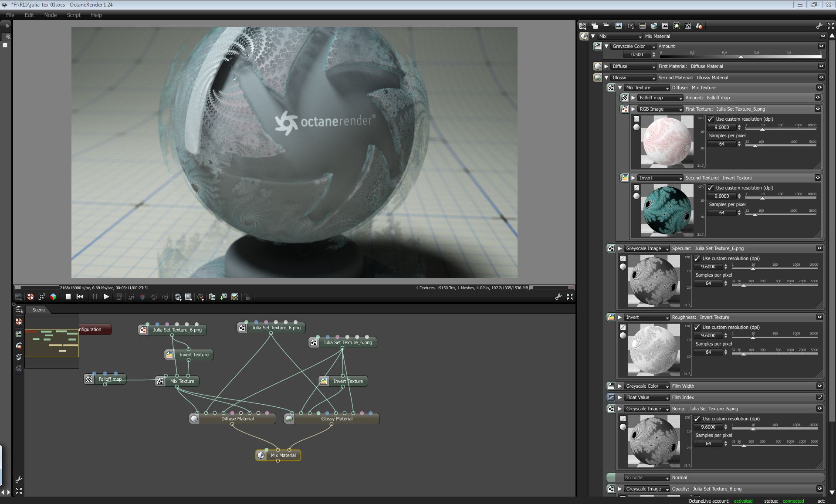This screenshot has width=836, height=504.
Task: Select the Glossy Material node in graph
Action: [x=332, y=419]
